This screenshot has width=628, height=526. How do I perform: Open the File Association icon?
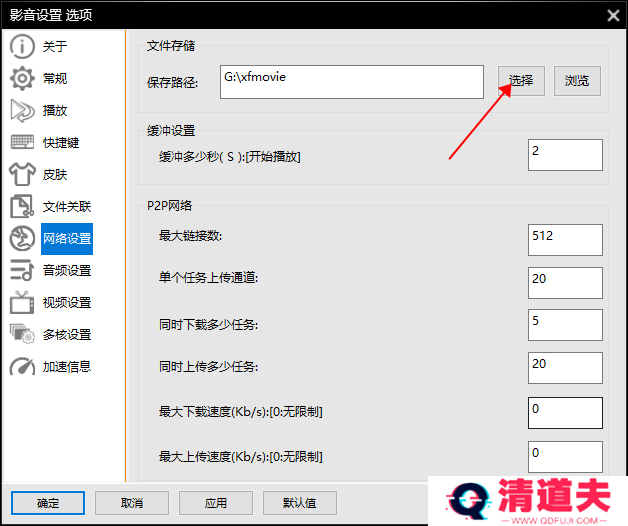click(x=22, y=207)
